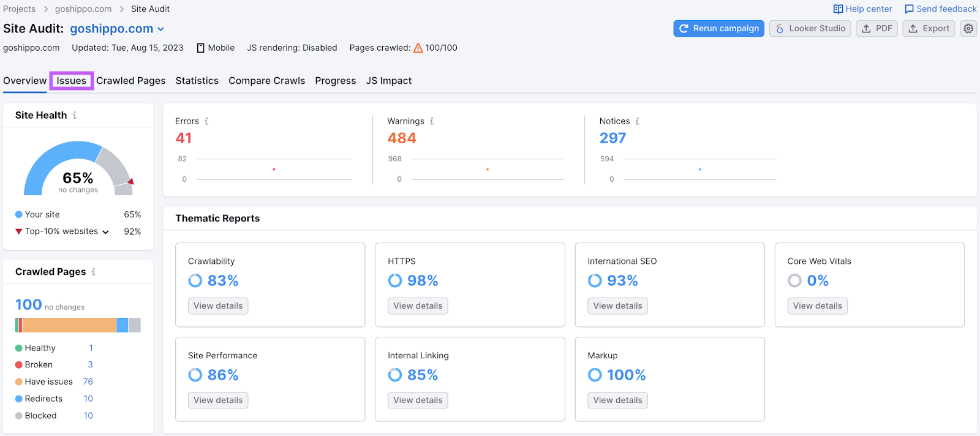Click the Crawlability progress ring icon
980x436 pixels.
point(195,280)
